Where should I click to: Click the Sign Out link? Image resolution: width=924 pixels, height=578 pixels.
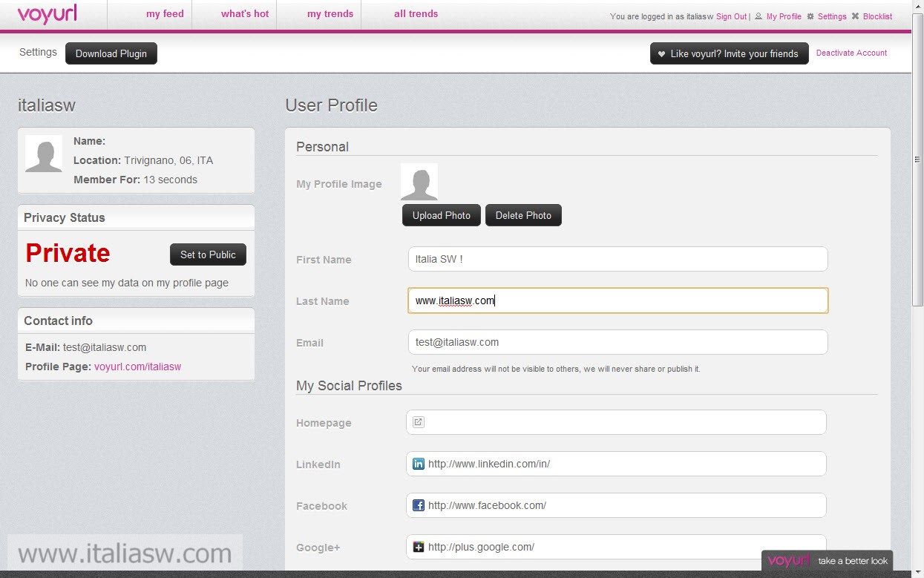tap(731, 16)
